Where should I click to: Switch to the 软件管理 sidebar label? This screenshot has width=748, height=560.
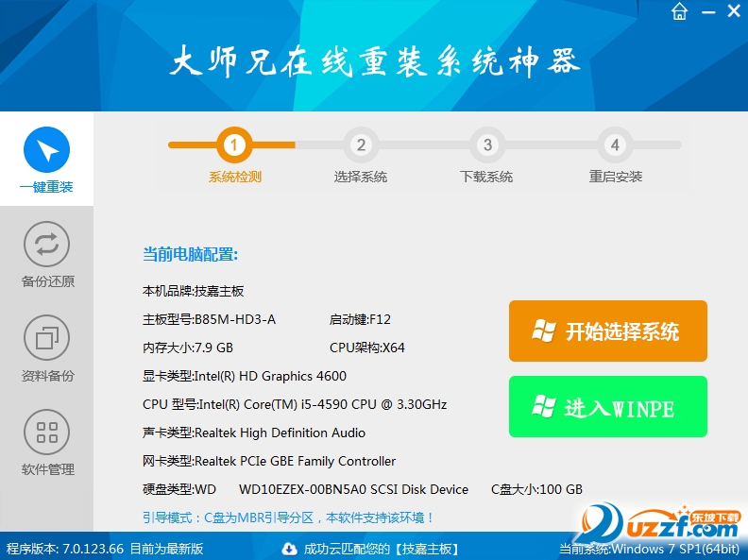pos(48,470)
